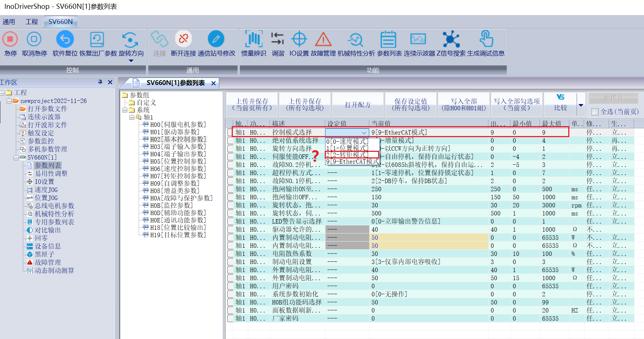
Task: Collapse the 轴1 tree node
Action: (x=132, y=117)
